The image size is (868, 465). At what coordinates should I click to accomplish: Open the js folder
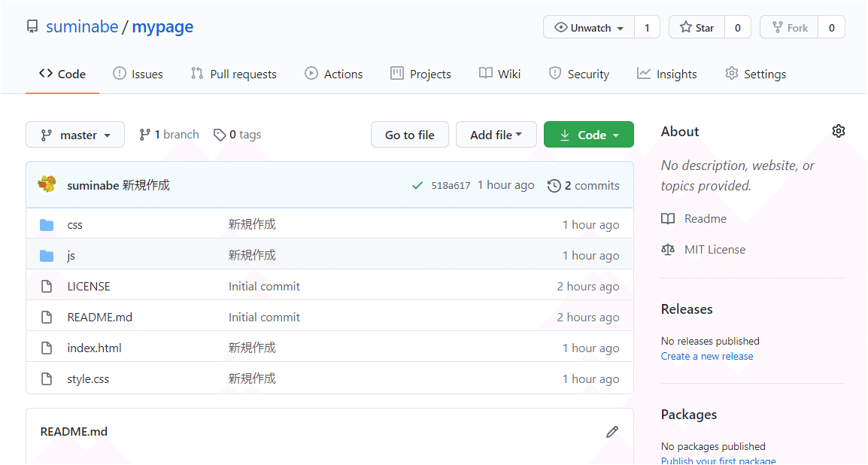(71, 256)
